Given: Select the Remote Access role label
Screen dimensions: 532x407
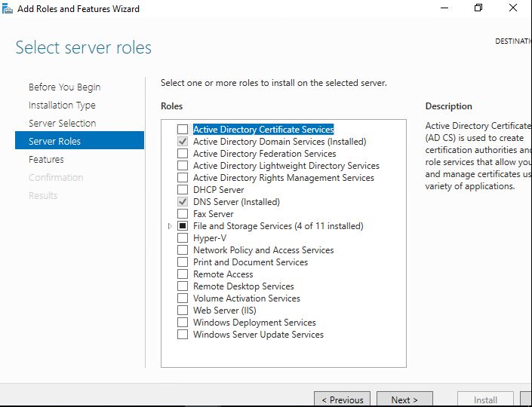Looking at the screenshot, I should pos(223,274).
